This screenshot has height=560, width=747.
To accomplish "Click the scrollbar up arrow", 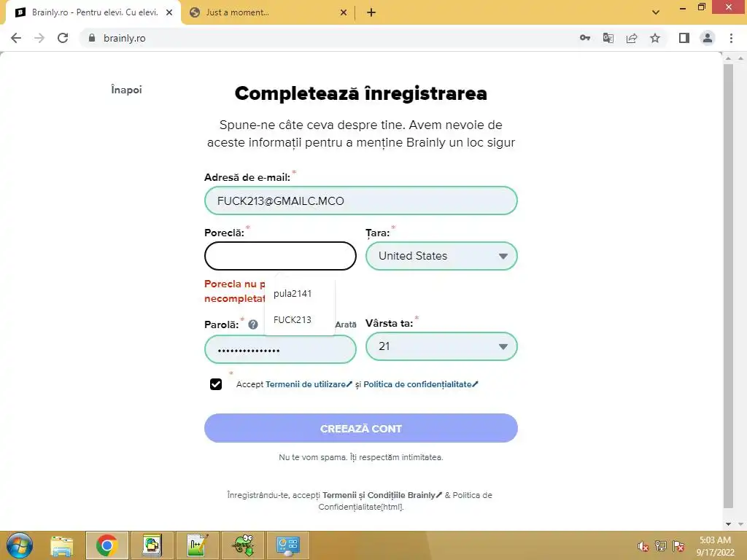I will click(x=728, y=58).
